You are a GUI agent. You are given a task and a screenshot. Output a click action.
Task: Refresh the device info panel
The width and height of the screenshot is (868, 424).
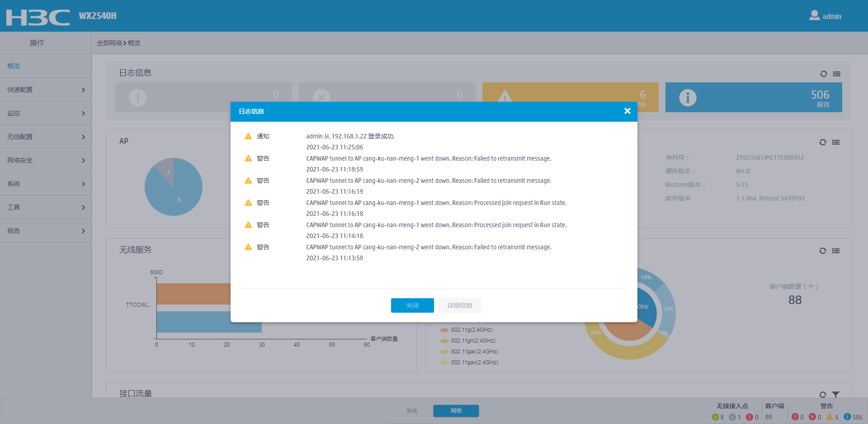tap(823, 142)
